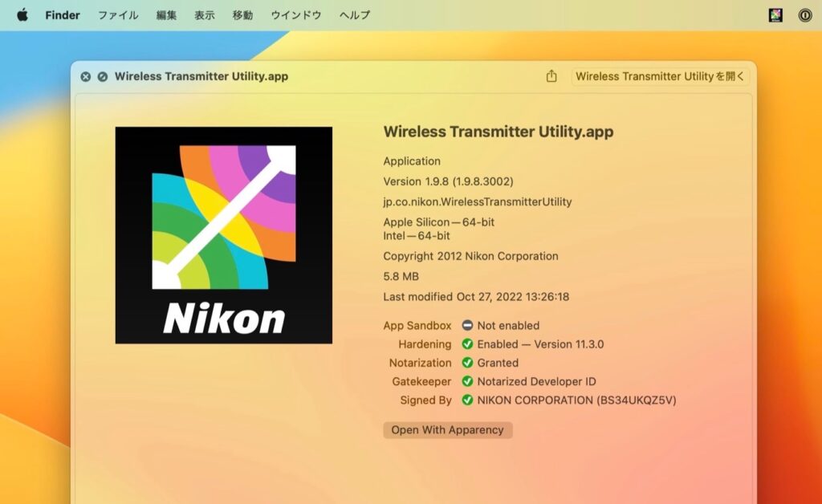Click the green check beside Hardening
The height and width of the screenshot is (504, 822).
467,344
